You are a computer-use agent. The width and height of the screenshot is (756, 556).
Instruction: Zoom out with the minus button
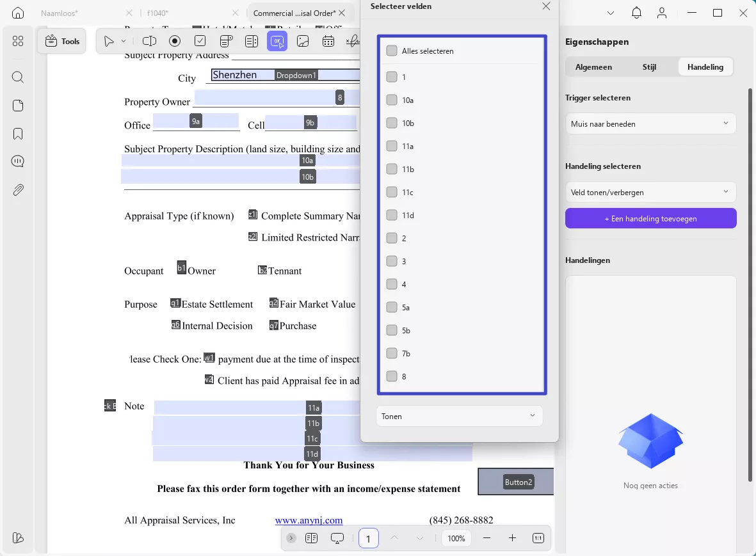[487, 538]
